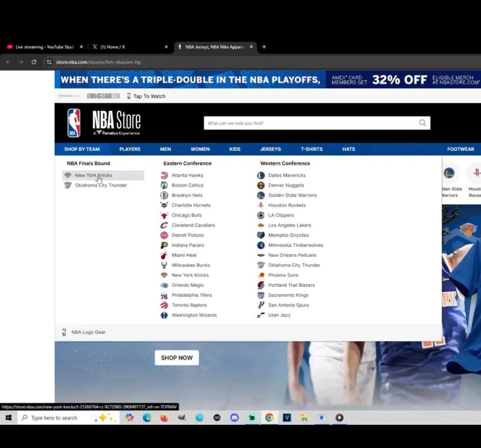Open the Los Angeles Lakers link

pyautogui.click(x=290, y=225)
